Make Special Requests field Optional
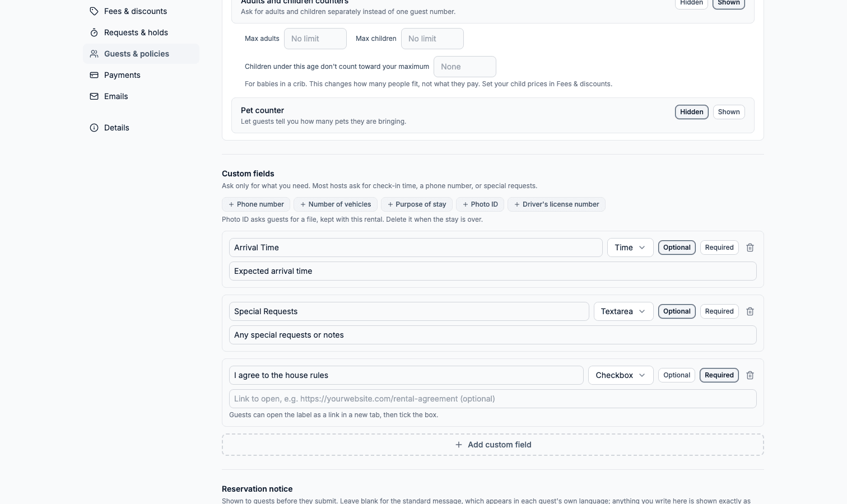 pyautogui.click(x=677, y=311)
